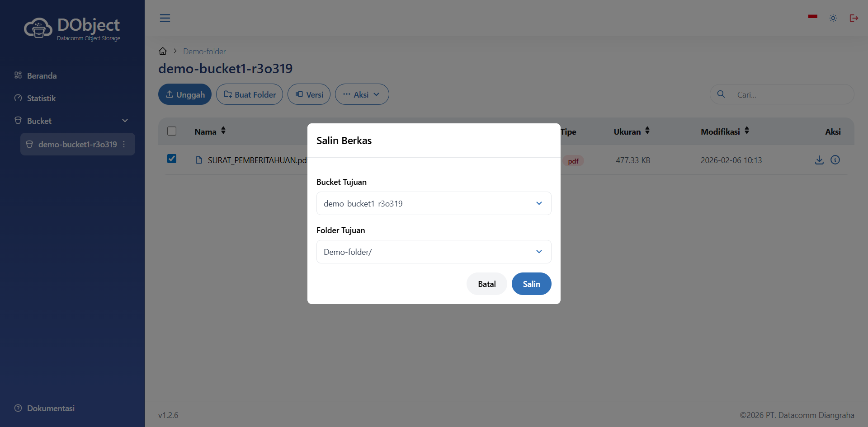Click the Salin button
This screenshot has height=427, width=868.
pyautogui.click(x=531, y=284)
